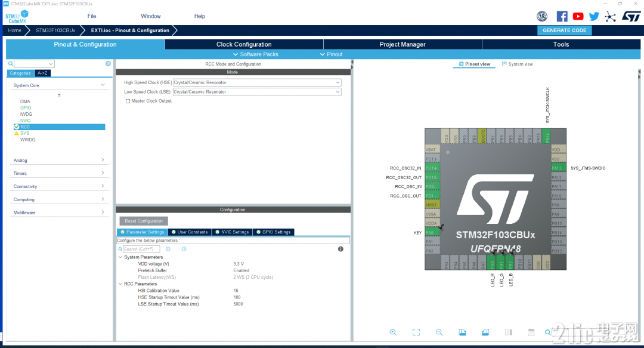The image size is (644, 348).
Task: Open the Software Packs dropdown
Action: [x=255, y=54]
